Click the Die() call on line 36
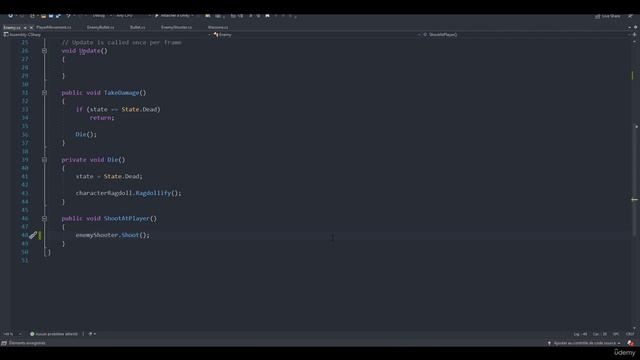This screenshot has height=360, width=640. click(86, 134)
